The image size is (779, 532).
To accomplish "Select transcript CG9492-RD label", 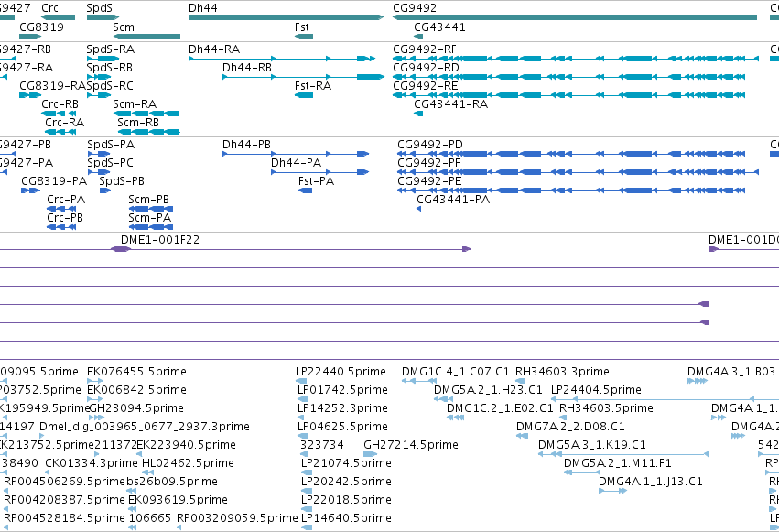I will pyautogui.click(x=426, y=68).
